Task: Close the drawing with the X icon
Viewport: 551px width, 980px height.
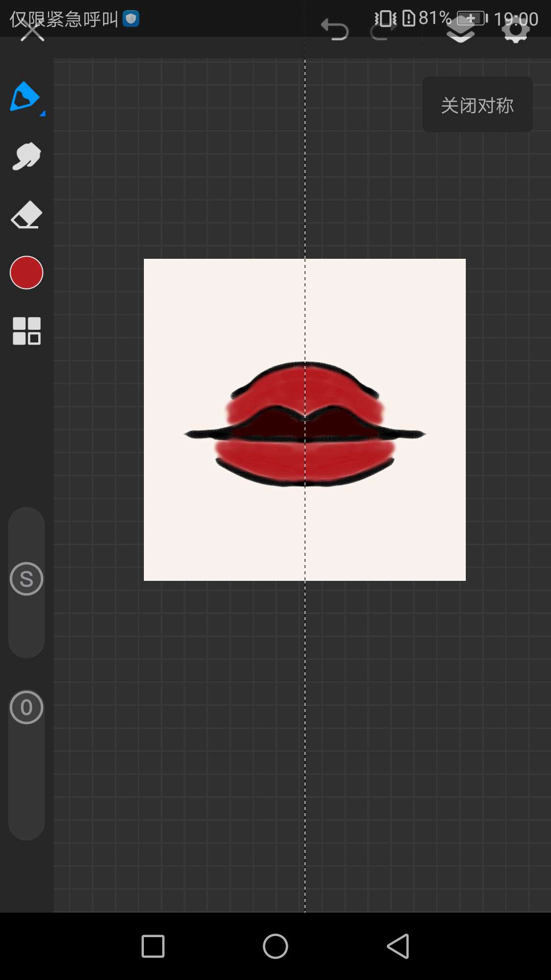Action: click(32, 31)
